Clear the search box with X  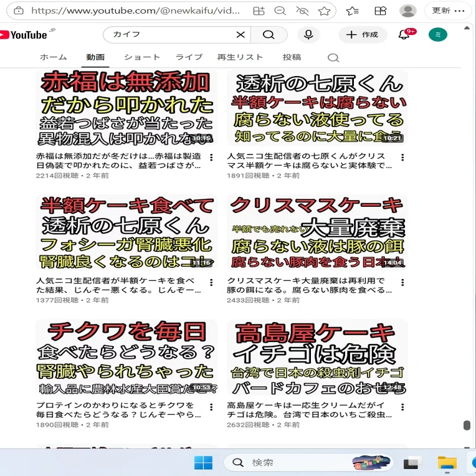[240, 35]
